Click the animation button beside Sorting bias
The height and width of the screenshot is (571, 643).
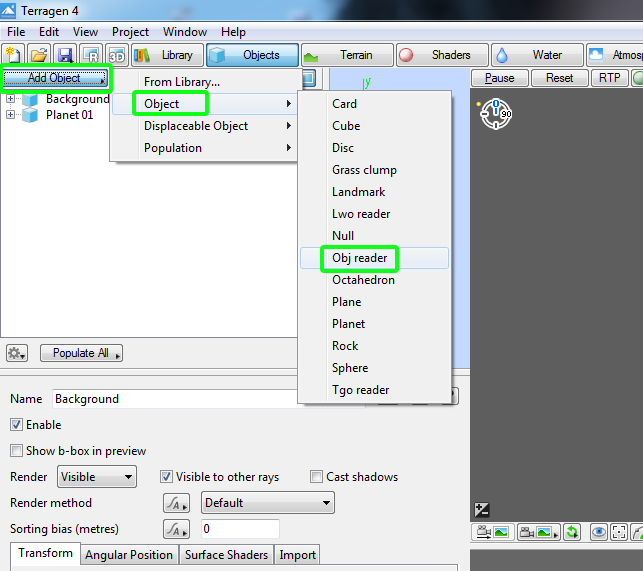pyautogui.click(x=176, y=529)
